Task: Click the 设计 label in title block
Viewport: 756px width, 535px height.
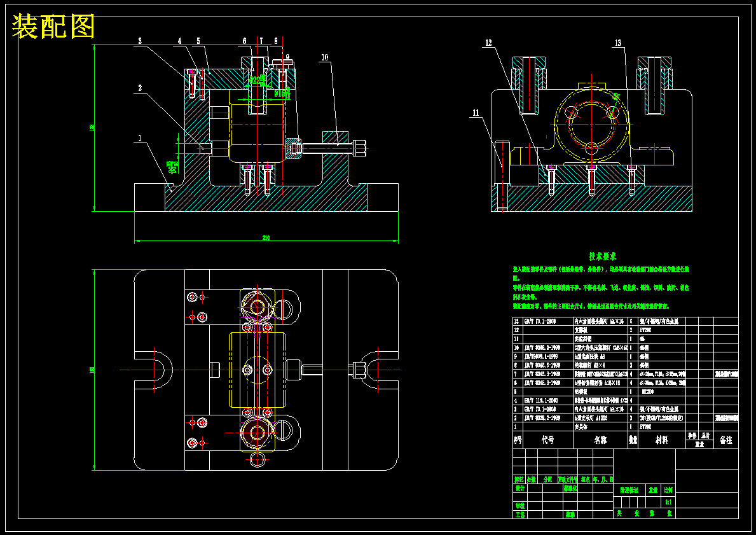Action: pyautogui.click(x=519, y=488)
